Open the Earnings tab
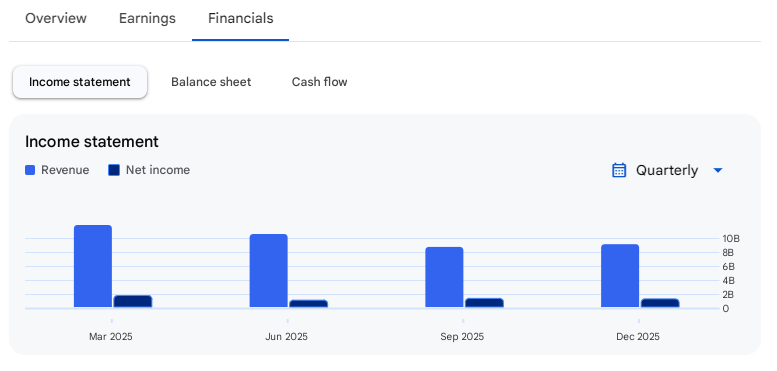 click(147, 18)
